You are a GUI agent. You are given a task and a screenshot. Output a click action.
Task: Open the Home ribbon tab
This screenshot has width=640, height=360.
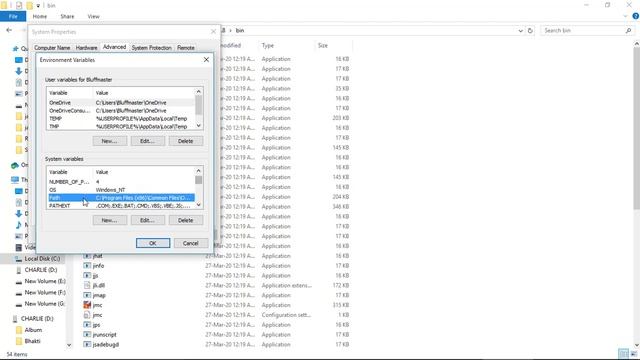point(40,16)
